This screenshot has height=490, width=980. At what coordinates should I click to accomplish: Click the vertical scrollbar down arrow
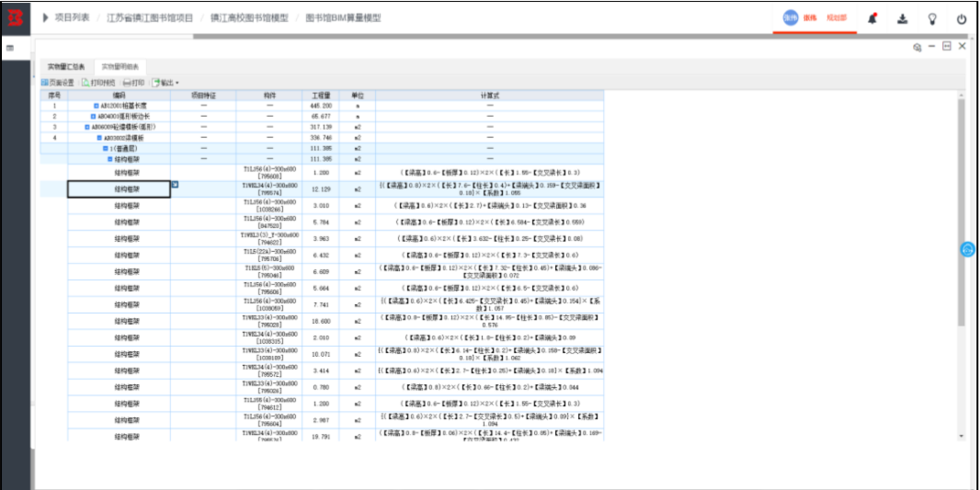pos(962,436)
